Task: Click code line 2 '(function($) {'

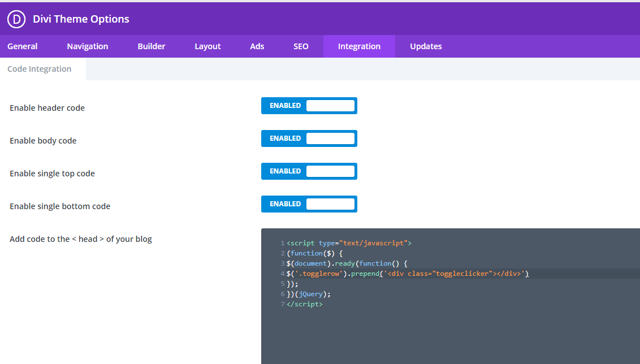Action: click(x=315, y=253)
